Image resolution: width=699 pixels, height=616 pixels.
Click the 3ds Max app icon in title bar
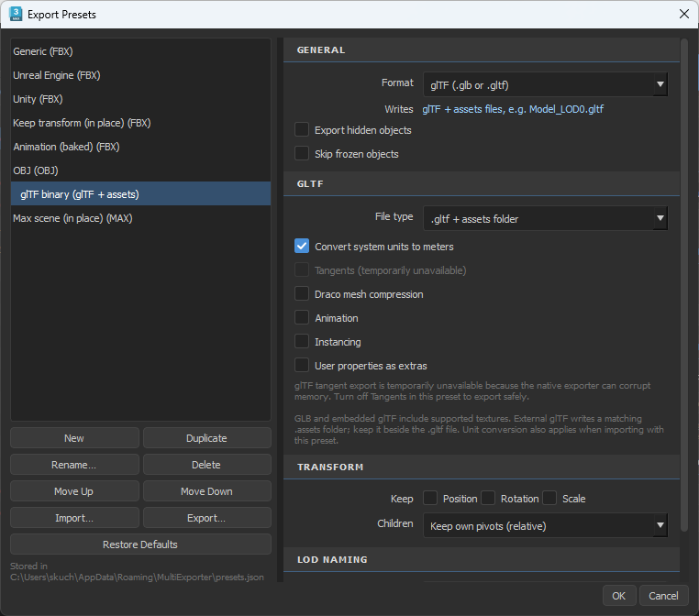16,14
